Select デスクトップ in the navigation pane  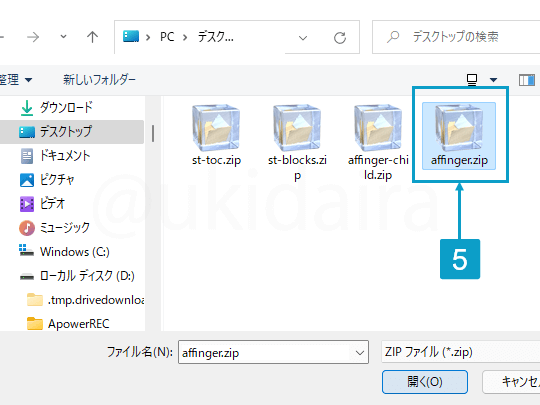(x=72, y=132)
